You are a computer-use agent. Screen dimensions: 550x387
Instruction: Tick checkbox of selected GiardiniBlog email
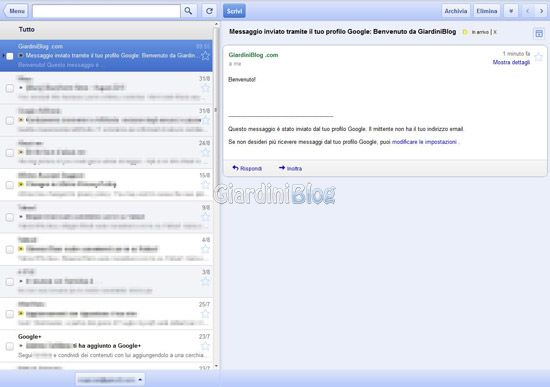click(10, 56)
